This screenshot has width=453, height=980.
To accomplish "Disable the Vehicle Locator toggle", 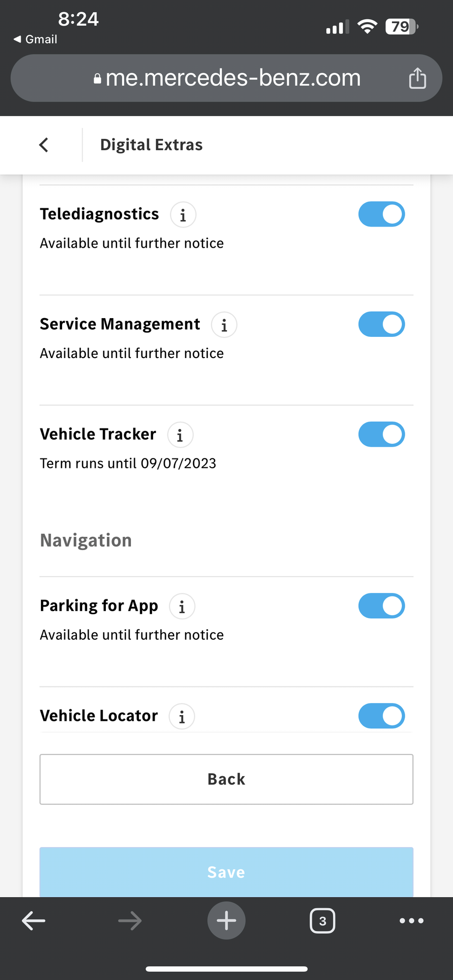I will (x=382, y=716).
